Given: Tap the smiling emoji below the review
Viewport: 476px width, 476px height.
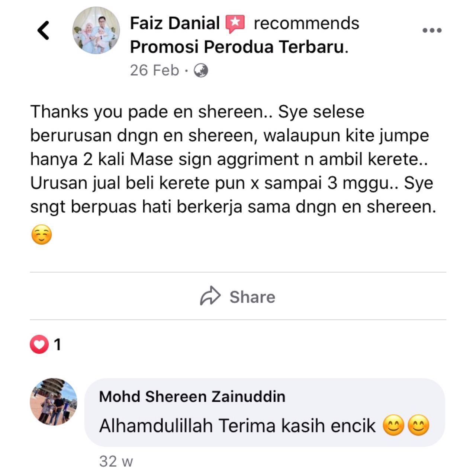Looking at the screenshot, I should (x=42, y=235).
